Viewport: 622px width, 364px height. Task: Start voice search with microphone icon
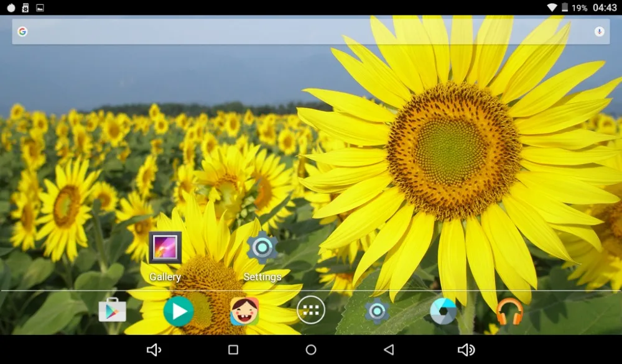click(599, 32)
